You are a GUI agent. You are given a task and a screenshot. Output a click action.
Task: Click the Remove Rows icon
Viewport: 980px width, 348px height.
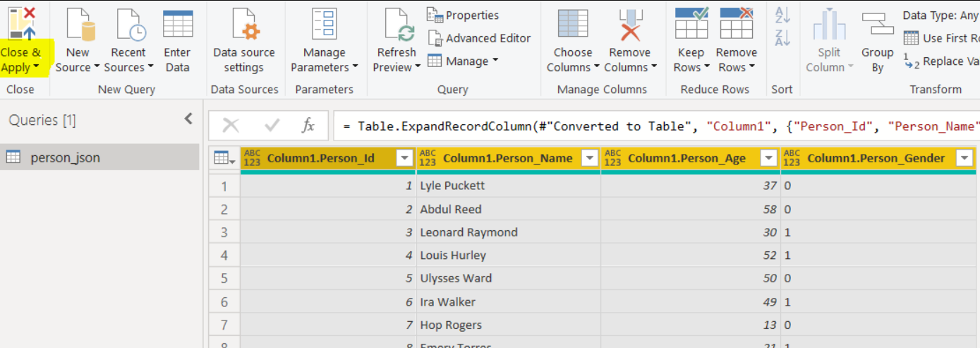736,23
